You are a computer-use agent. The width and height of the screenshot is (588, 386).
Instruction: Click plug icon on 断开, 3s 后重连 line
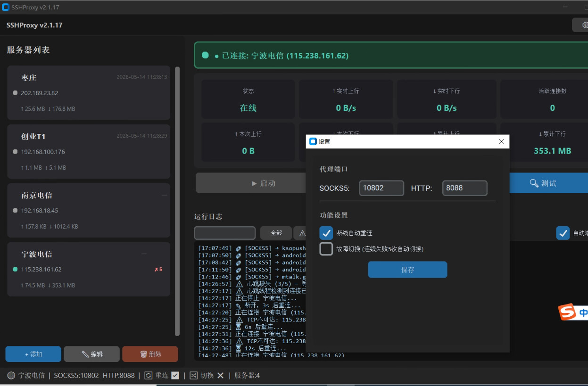tap(239, 305)
